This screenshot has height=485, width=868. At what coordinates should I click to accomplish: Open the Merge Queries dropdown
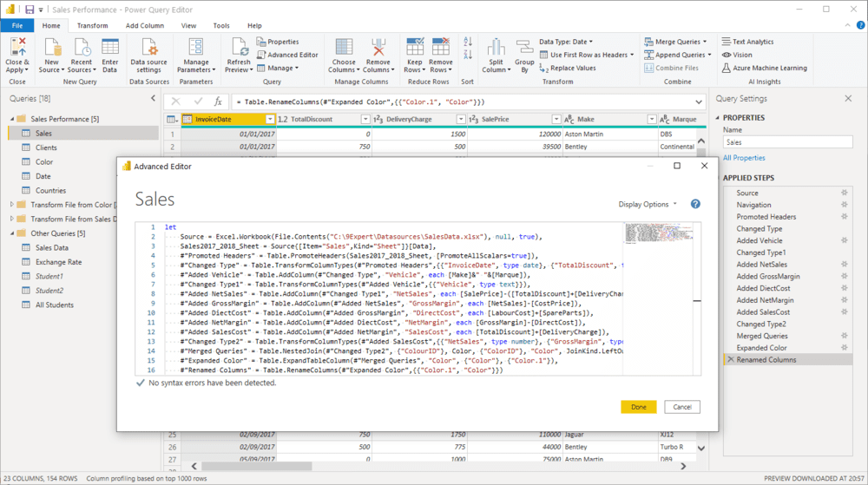pyautogui.click(x=675, y=42)
